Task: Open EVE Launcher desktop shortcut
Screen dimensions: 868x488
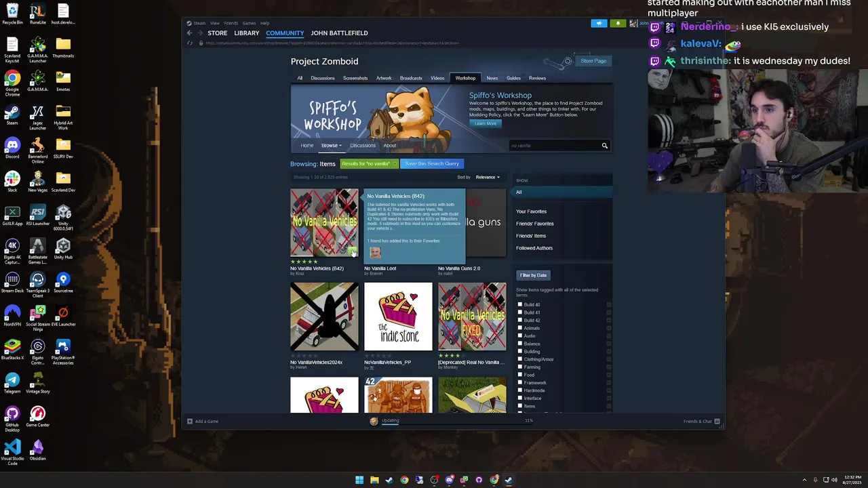Action: click(63, 316)
